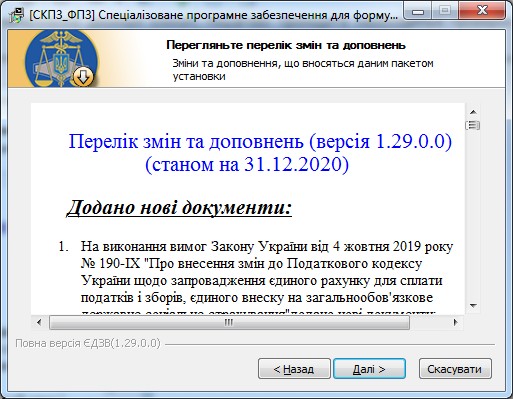Viewport: 513px width, 399px height.
Task: Click the horizontal scrollbar thumb
Action: pos(229,322)
